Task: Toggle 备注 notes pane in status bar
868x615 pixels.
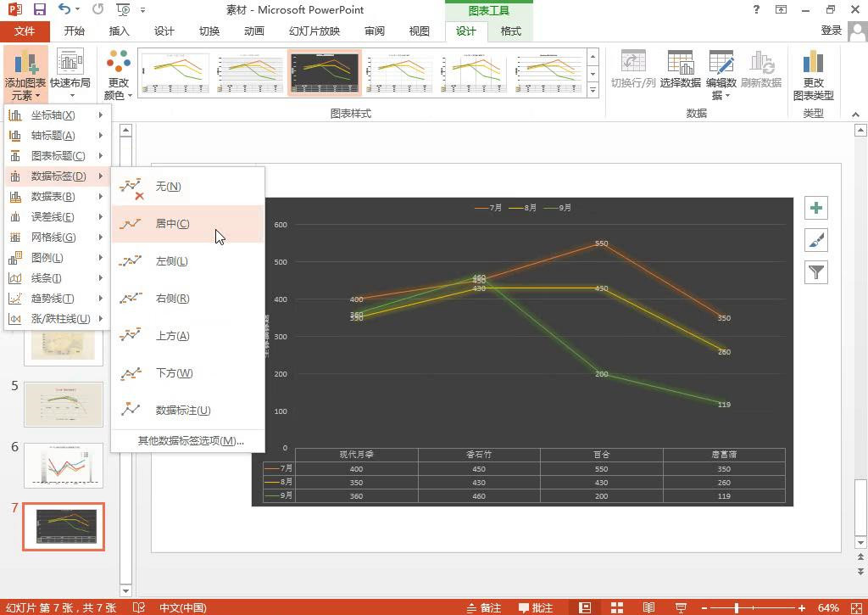Action: (x=484, y=608)
